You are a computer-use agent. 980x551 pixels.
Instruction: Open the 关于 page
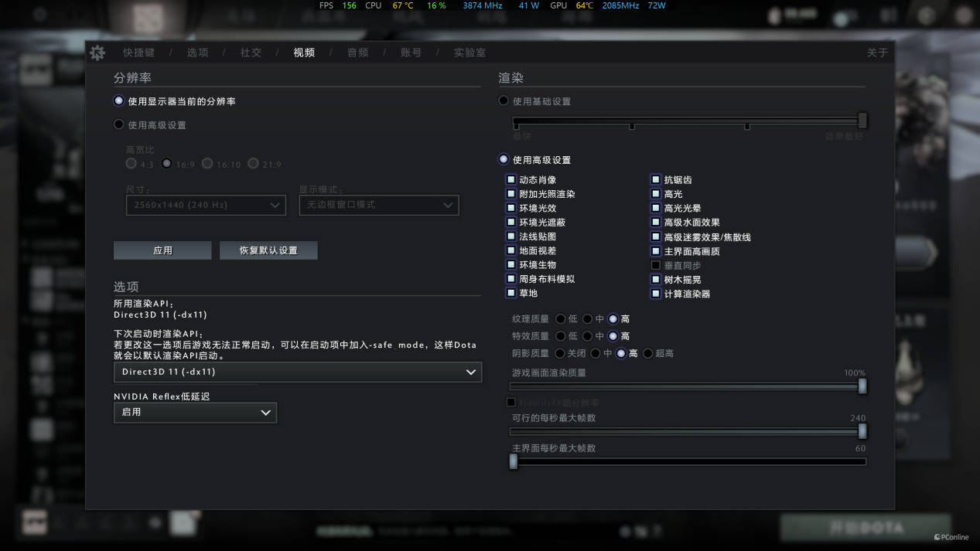click(877, 53)
